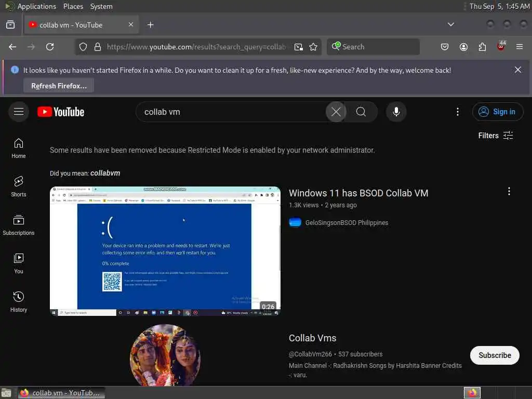This screenshot has width=532, height=399.
Task: Open a new tab with the plus button
Action: [151, 25]
